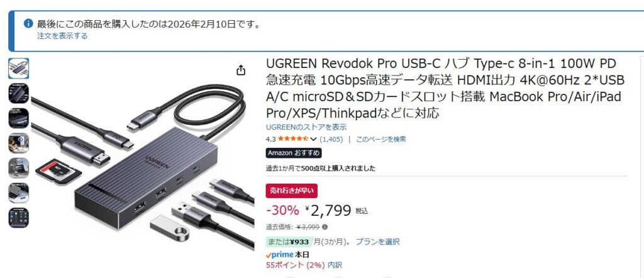Select fifth product thumbnail image
Screen dimensions: 644x278
point(18,168)
